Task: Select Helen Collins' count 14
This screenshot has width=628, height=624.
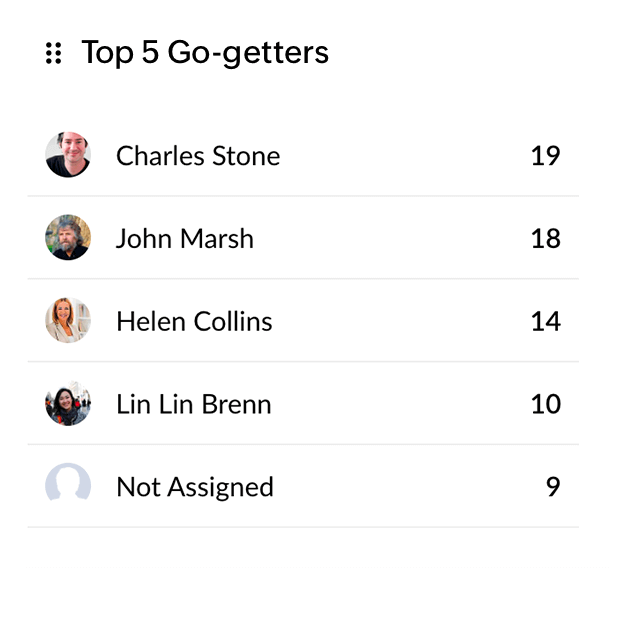Action: coord(545,321)
